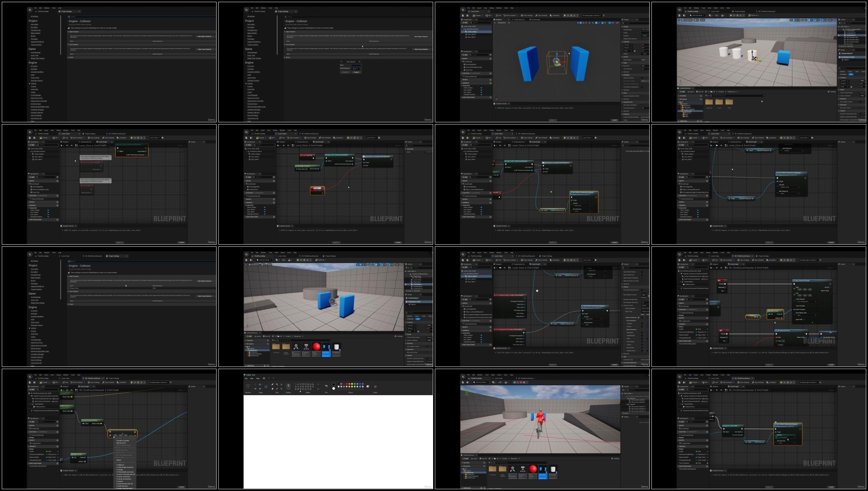Open the Default Response dropdown in the New Channel dialog
The height and width of the screenshot is (491, 868).
[x=355, y=69]
